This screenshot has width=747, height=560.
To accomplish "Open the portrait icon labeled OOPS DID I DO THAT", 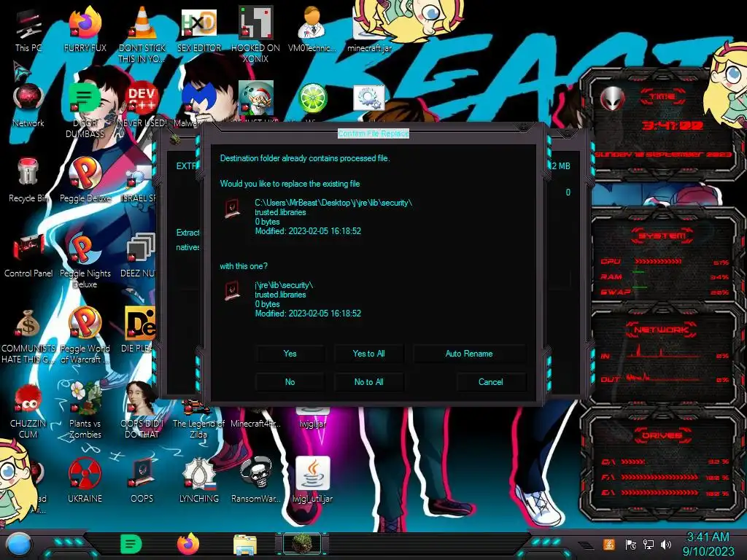I will coord(141,411).
